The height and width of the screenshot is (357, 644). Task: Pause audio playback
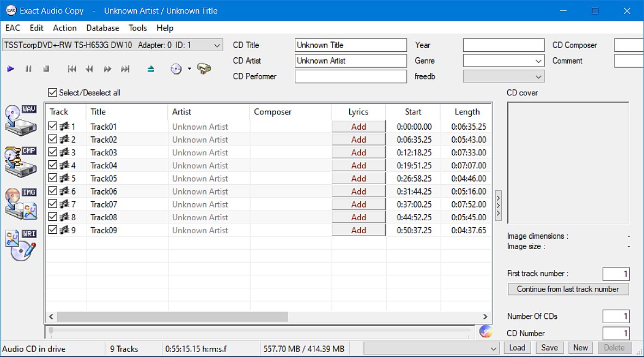click(28, 69)
